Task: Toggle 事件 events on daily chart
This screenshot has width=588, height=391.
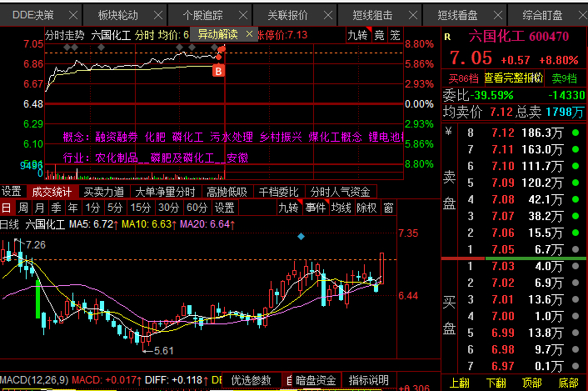Action: tap(316, 208)
